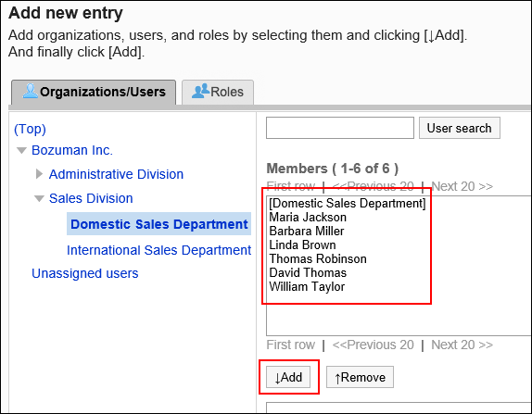
Task: Click the ↑Remove button
Action: (360, 377)
